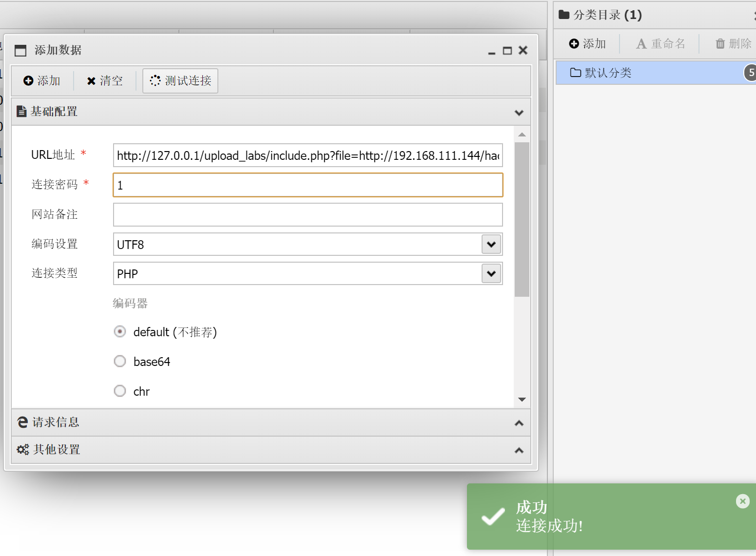Select the base64 encoder radio button
Screen dimensions: 756x556
coord(120,361)
